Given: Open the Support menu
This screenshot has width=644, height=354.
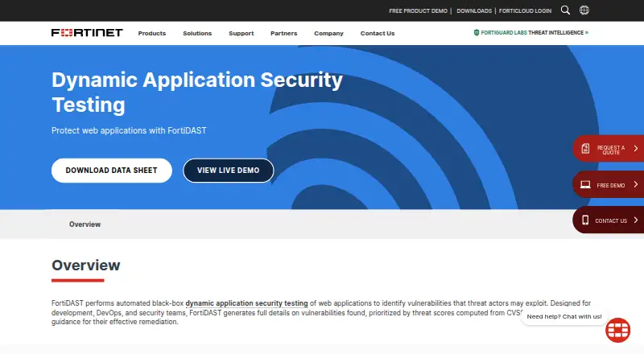Looking at the screenshot, I should (x=241, y=33).
